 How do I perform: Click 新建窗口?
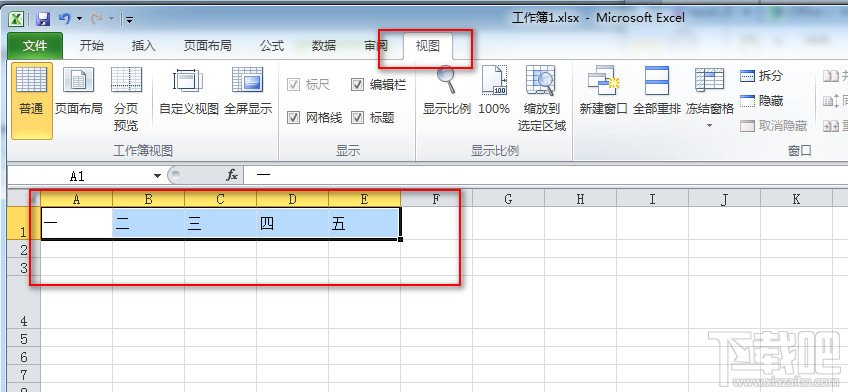click(x=603, y=91)
